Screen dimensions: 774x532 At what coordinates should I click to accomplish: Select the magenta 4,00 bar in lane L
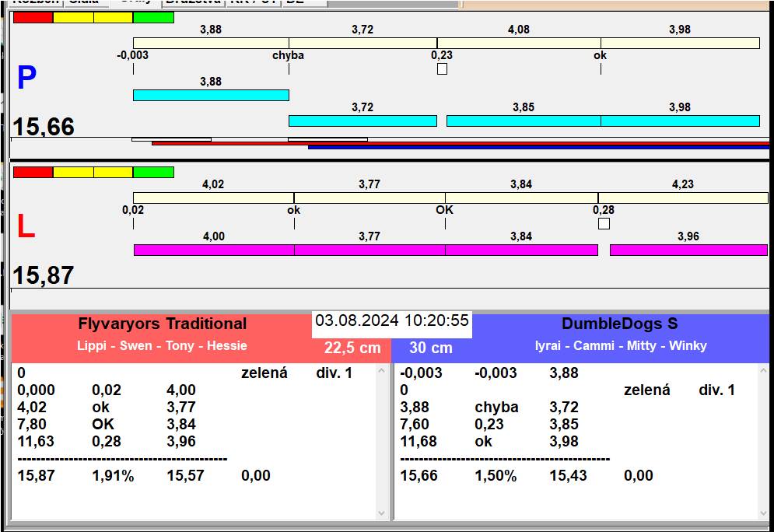coord(214,250)
